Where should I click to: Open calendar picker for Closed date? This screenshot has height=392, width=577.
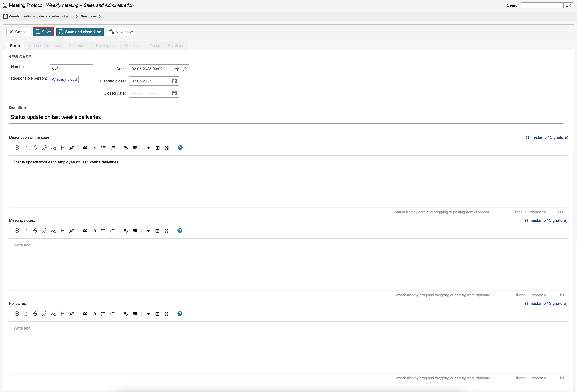point(175,93)
